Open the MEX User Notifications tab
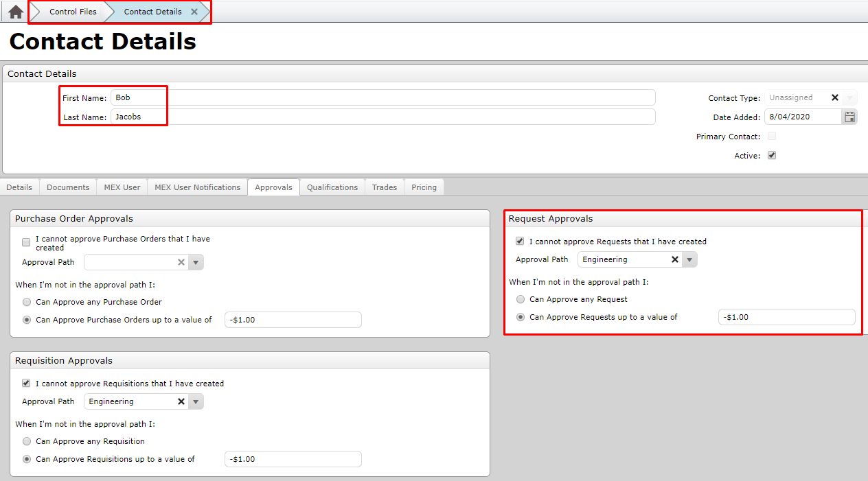Viewport: 868px width, 481px height. pyautogui.click(x=197, y=187)
